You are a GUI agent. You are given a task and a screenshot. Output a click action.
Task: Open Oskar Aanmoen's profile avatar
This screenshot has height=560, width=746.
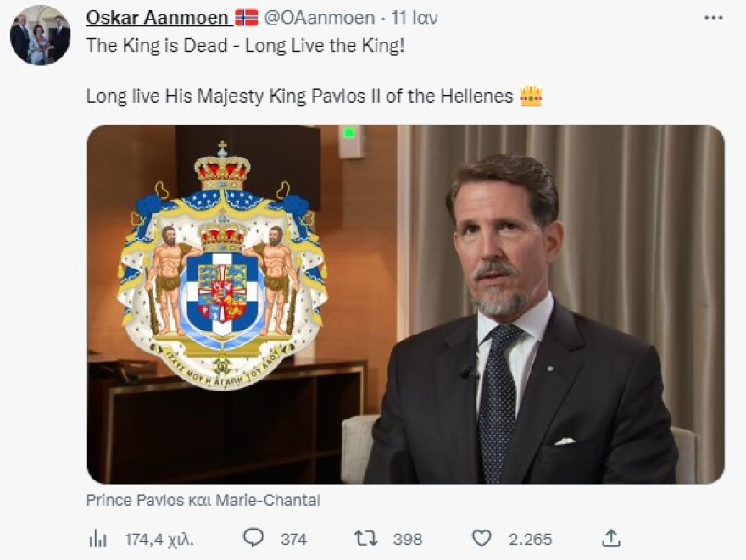click(40, 36)
